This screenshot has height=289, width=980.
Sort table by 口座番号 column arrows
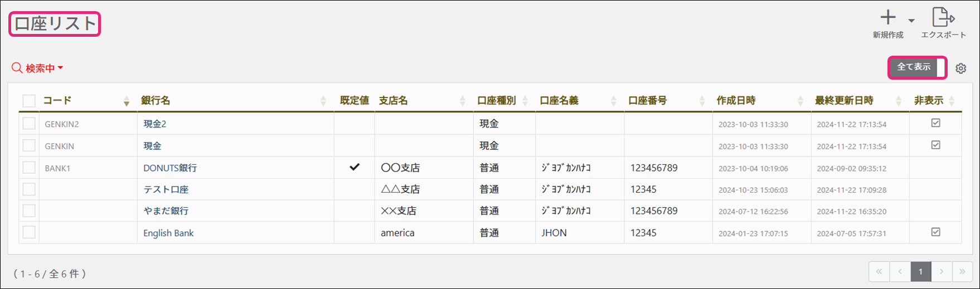tap(702, 101)
